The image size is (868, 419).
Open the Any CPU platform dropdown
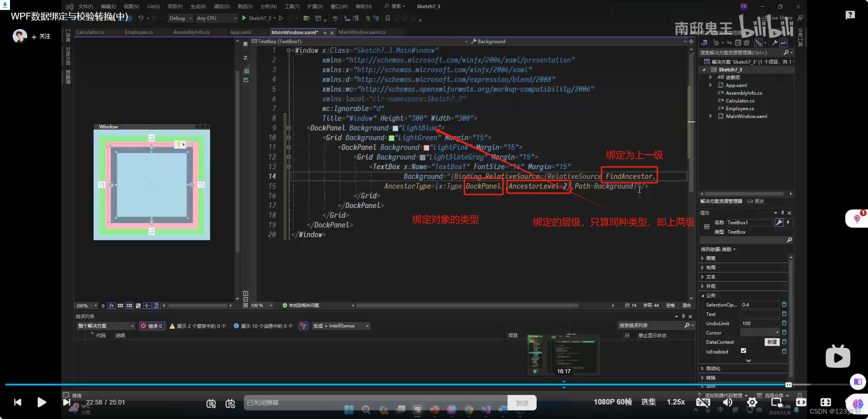(x=217, y=18)
